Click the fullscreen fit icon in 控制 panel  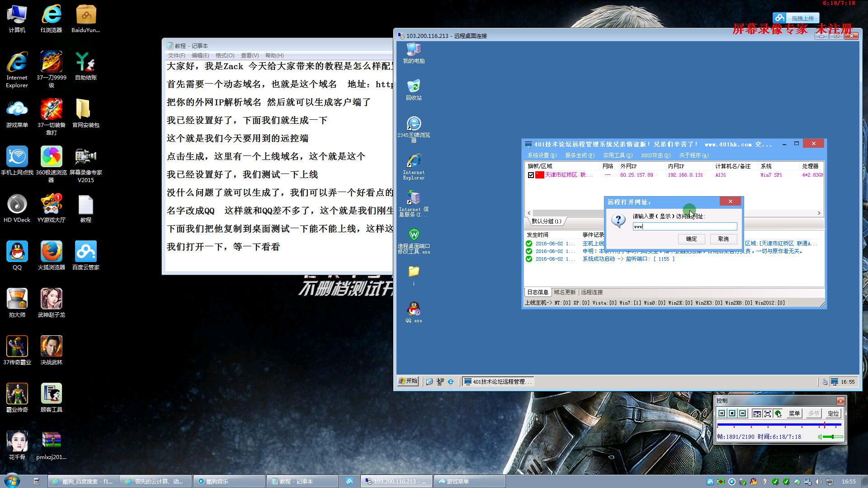[767, 413]
